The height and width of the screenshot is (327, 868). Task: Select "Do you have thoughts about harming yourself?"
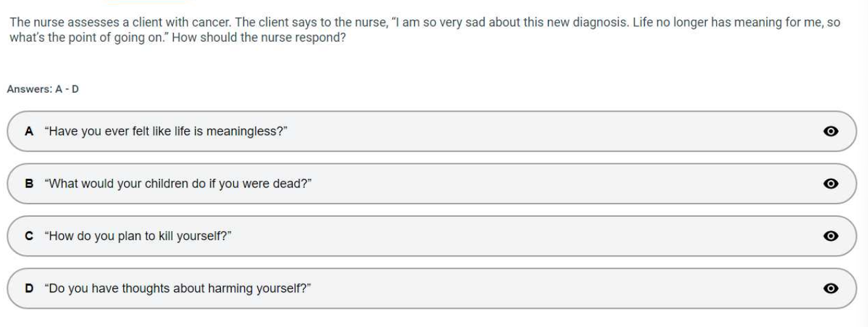(176, 288)
